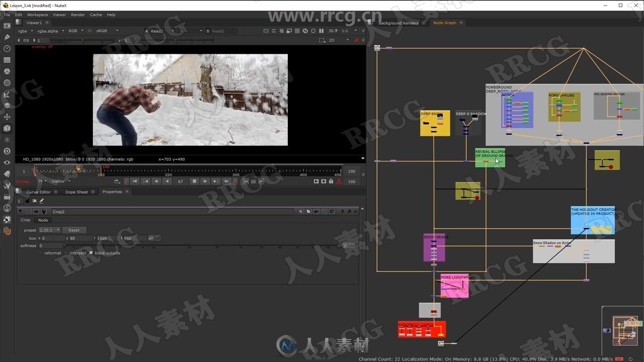Open the Draw nodes toolbar menu
644x362 pixels.
tap(7, 37)
